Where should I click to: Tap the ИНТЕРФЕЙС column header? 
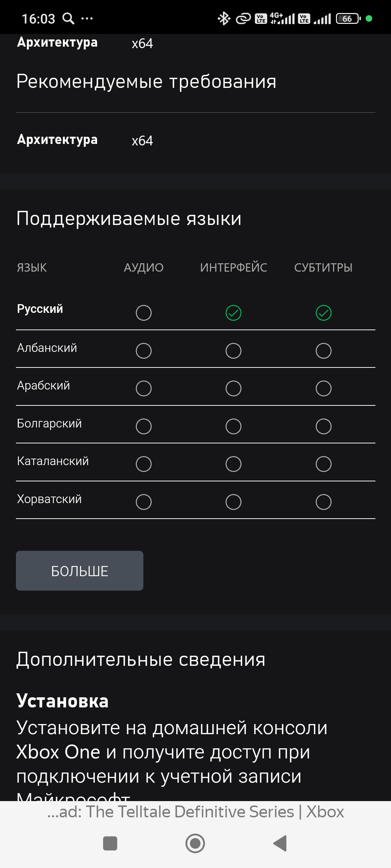[234, 268]
